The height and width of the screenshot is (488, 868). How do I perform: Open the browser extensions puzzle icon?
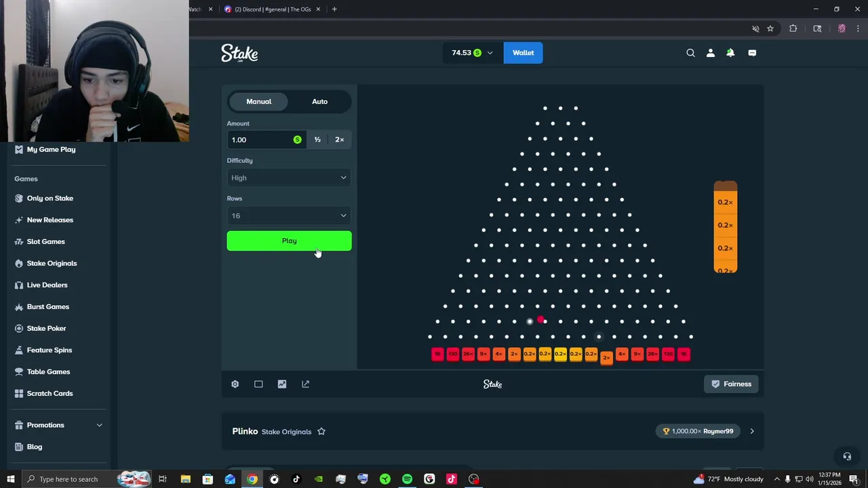coord(793,28)
